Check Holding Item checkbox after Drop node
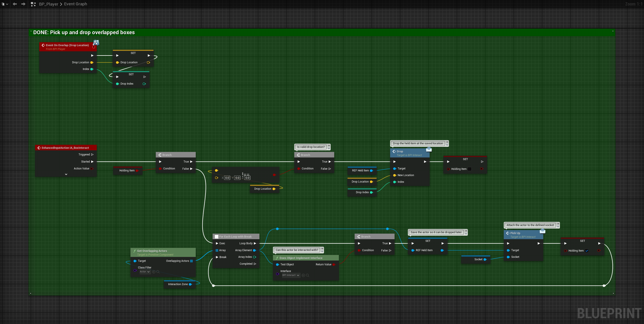 pos(470,169)
